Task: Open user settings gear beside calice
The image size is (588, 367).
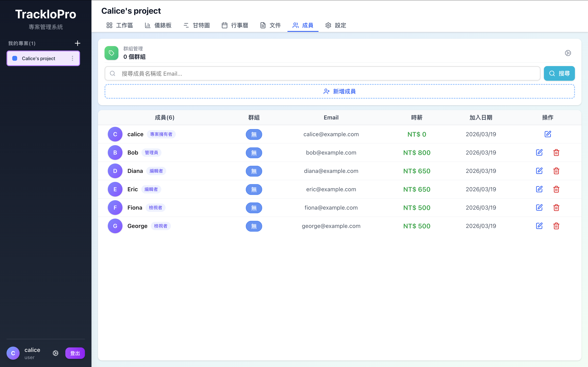Action: [55, 353]
